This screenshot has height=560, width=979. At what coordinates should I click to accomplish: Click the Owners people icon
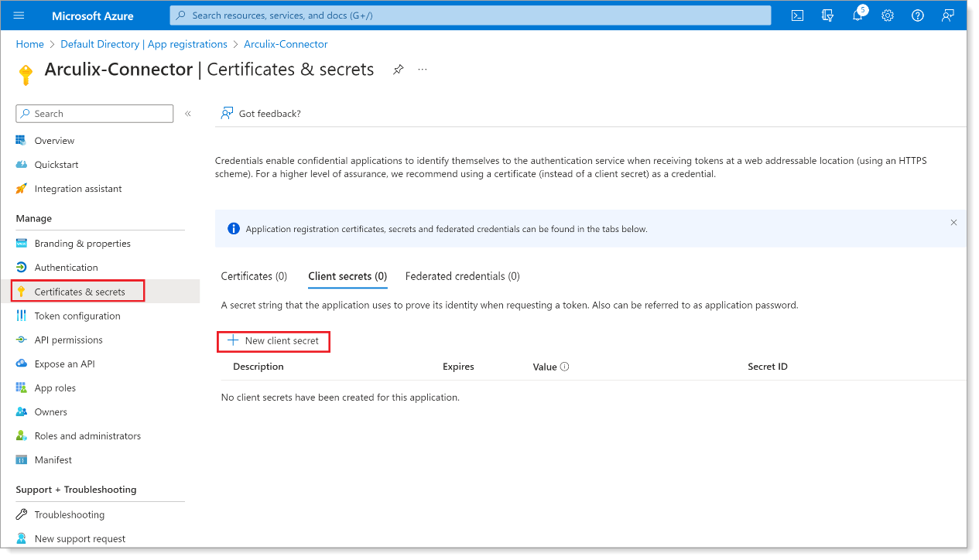point(22,411)
